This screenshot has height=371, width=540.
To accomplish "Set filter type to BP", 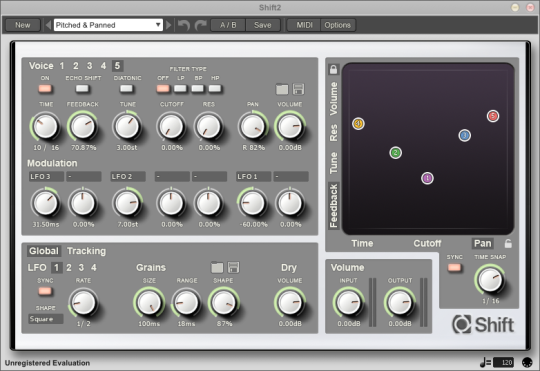I will pyautogui.click(x=198, y=89).
